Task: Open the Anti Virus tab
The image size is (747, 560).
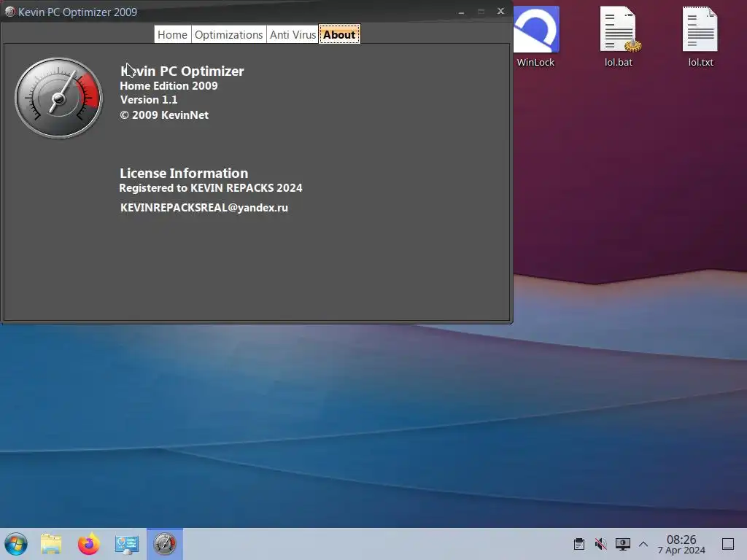Action: coord(293,34)
